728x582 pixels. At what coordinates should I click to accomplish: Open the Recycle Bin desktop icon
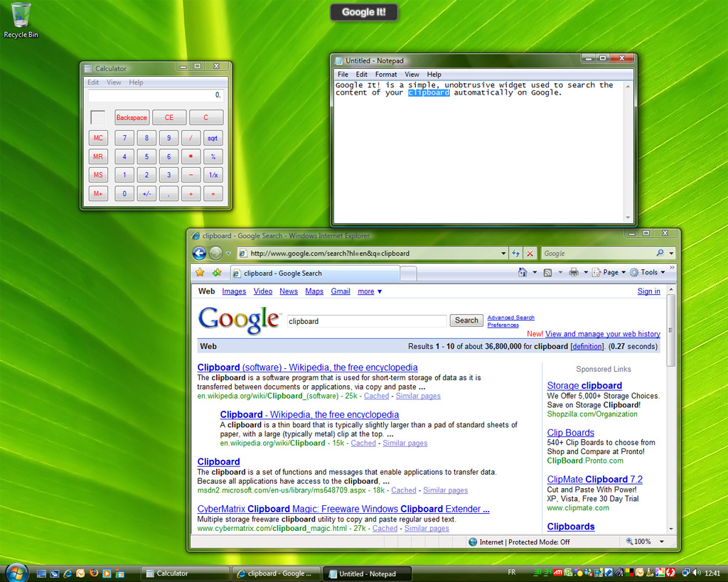(x=21, y=21)
